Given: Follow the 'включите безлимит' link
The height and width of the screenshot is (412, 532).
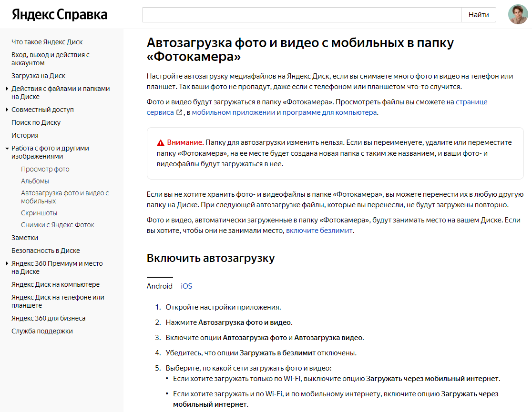Looking at the screenshot, I should coord(319,230).
